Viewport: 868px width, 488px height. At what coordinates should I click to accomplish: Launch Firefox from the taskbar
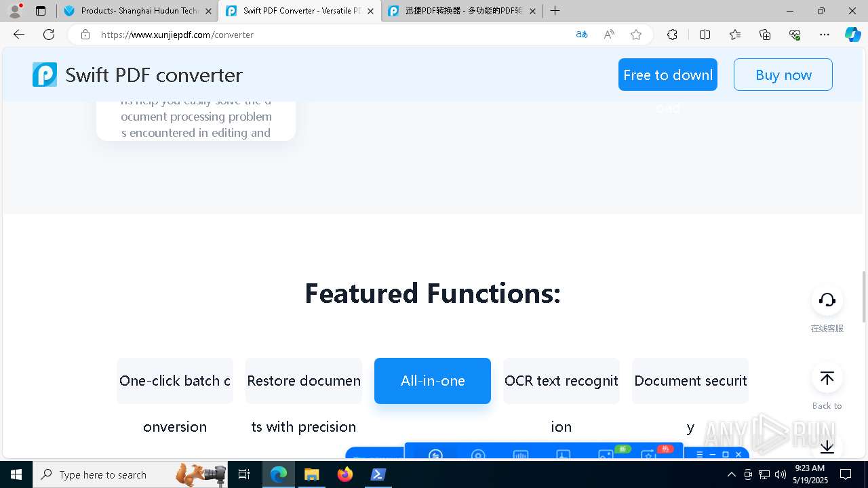(x=345, y=474)
